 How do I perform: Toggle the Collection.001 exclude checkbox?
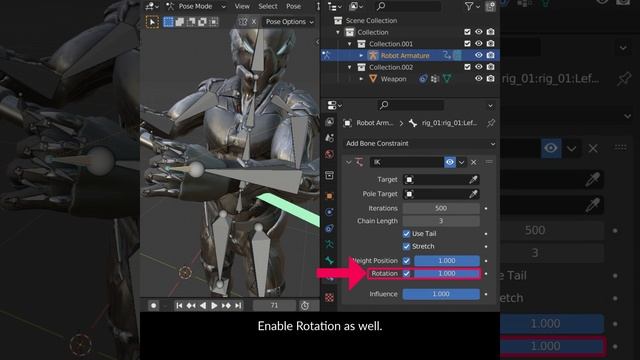pos(467,43)
